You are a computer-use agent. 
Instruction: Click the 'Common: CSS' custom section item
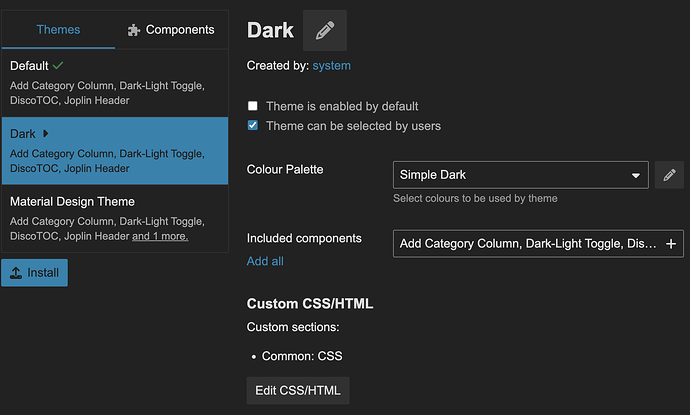302,356
